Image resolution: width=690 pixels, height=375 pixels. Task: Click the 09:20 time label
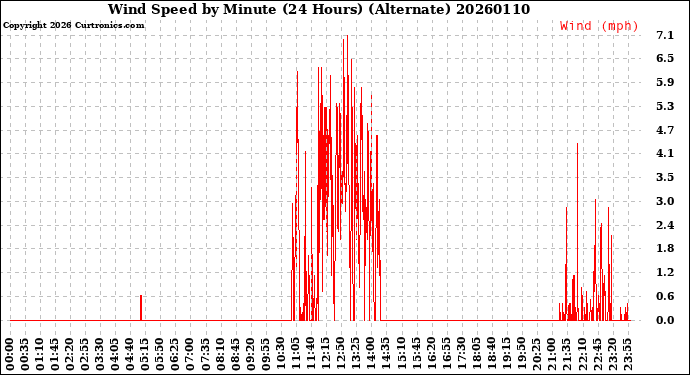tap(251, 354)
